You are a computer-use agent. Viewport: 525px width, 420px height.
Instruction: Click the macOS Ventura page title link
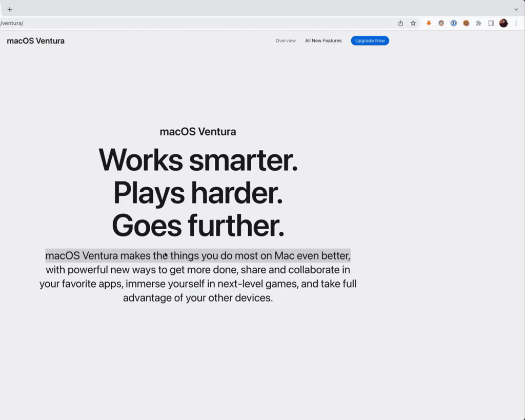[x=35, y=41]
